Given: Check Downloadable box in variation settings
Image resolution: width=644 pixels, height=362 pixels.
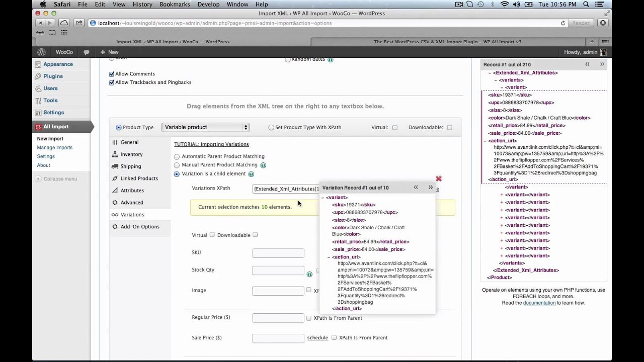Looking at the screenshot, I should [256, 235].
